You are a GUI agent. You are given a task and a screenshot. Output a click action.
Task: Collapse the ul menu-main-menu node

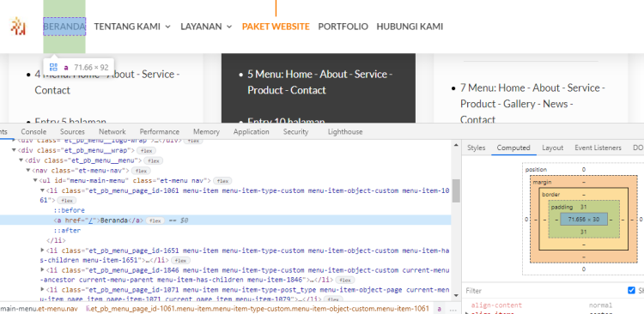36,181
